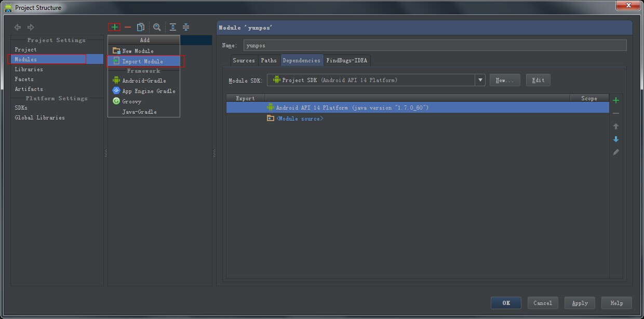Click the OK button
644x319 pixels.
pos(506,303)
